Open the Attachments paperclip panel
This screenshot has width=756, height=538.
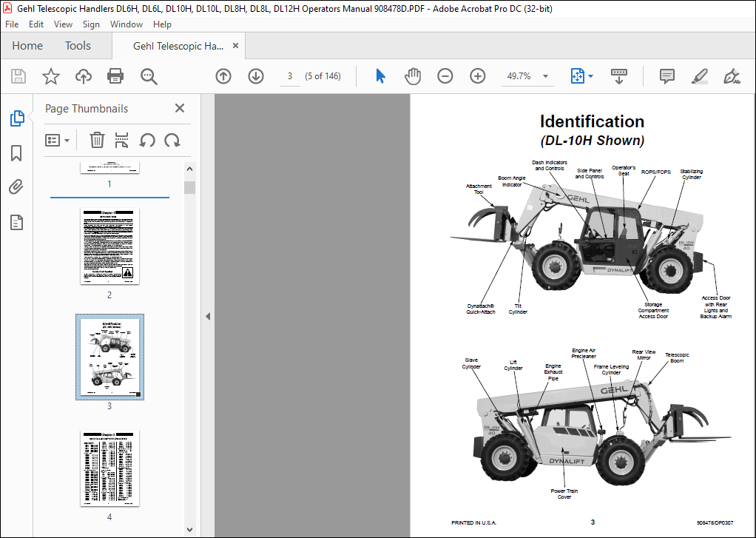[x=16, y=187]
